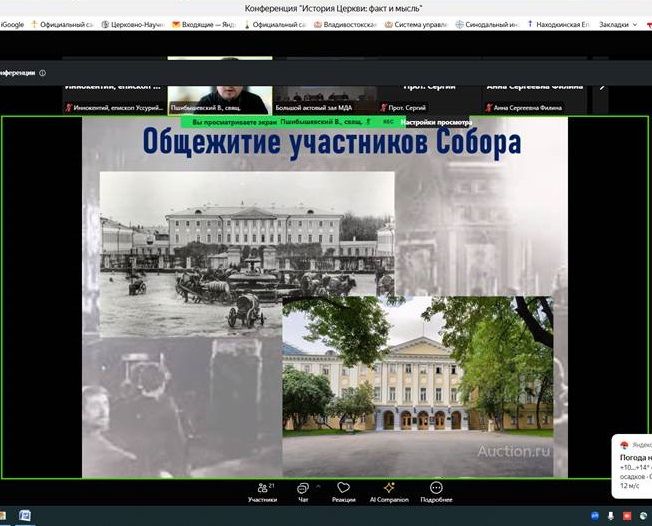
Task: Open the Входящие — Яндекс bookmark
Action: point(206,24)
